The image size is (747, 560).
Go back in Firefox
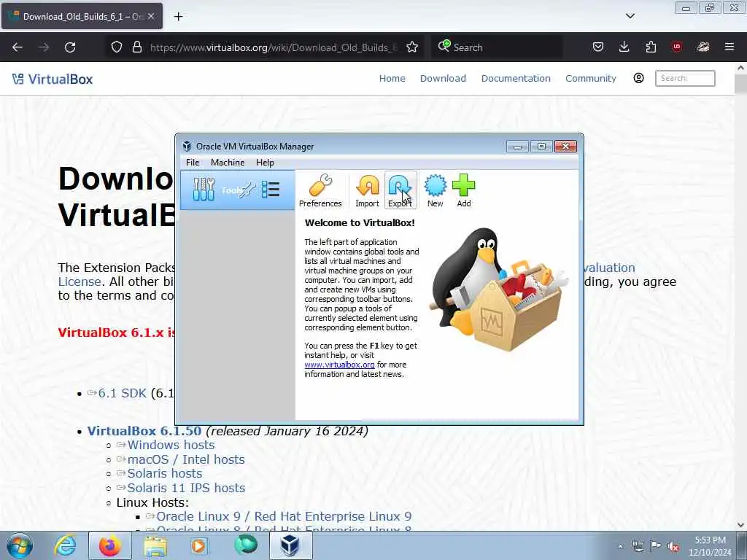(18, 47)
